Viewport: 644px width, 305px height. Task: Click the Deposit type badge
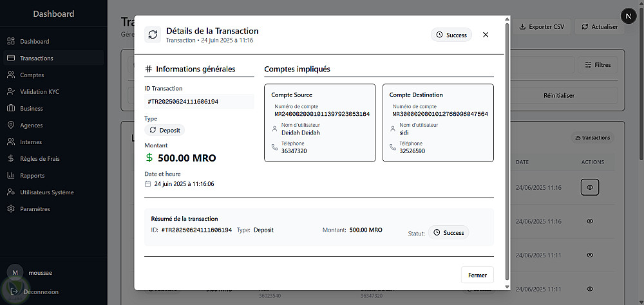(165, 130)
